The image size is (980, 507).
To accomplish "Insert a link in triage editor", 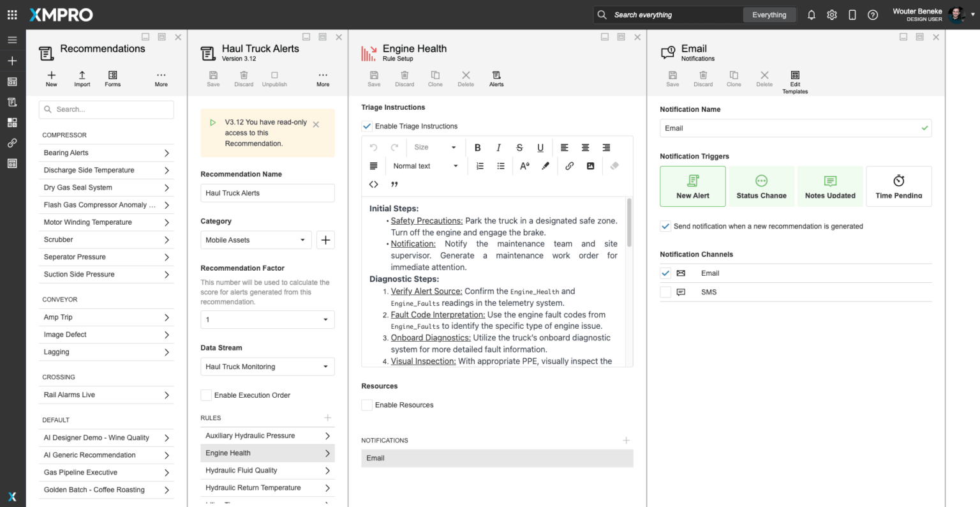I will (569, 166).
